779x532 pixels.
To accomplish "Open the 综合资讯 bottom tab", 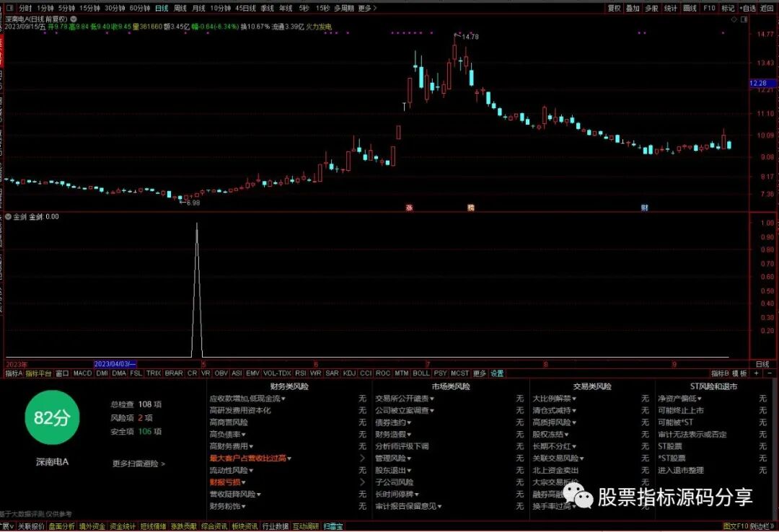I will (214, 526).
